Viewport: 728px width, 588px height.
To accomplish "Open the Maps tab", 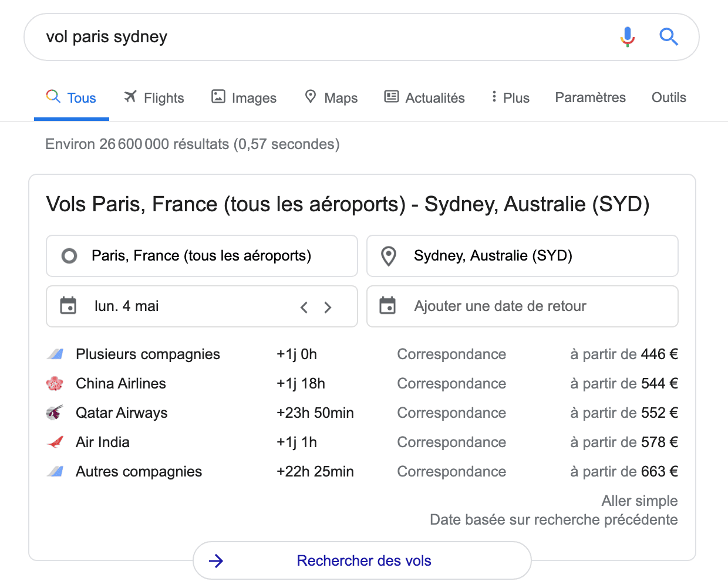I will click(331, 97).
